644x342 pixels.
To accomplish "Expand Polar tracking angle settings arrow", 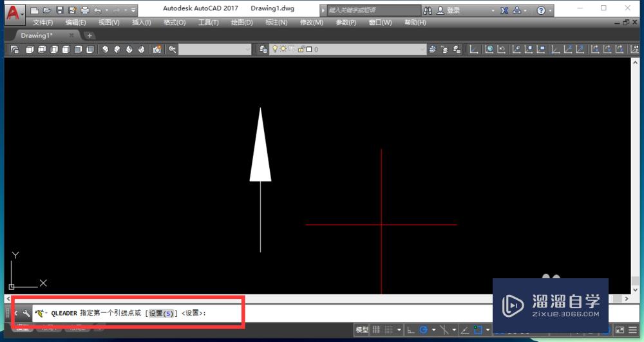I will 433,330.
